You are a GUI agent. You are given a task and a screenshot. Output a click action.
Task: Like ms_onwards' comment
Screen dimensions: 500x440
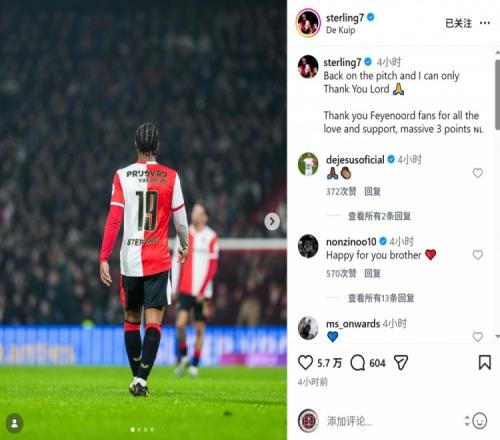pyautogui.click(x=478, y=337)
